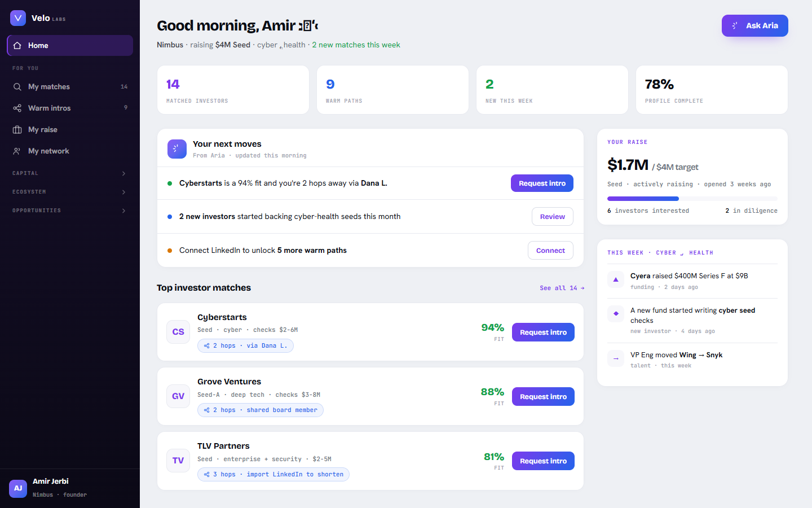Screen dimensions: 812x508
Task: Click the VP Eng moved Wing to Snyk headline
Action: tap(676, 355)
